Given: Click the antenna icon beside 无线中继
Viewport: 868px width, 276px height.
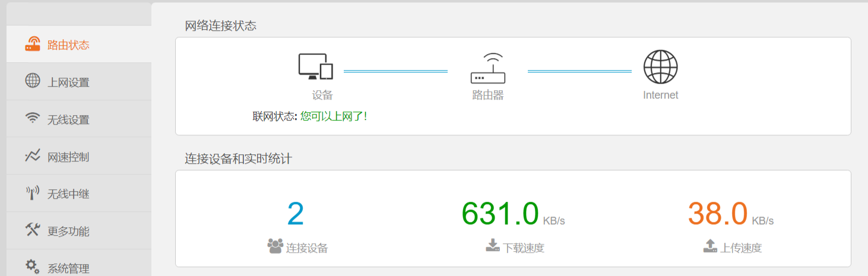Looking at the screenshot, I should coord(33,193).
